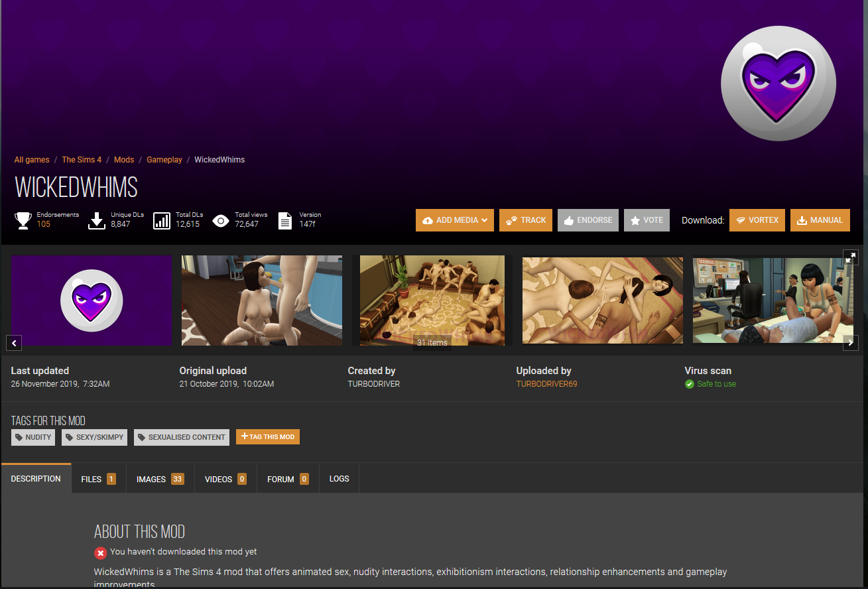Open the Mods breadcrumb link

[x=124, y=160]
